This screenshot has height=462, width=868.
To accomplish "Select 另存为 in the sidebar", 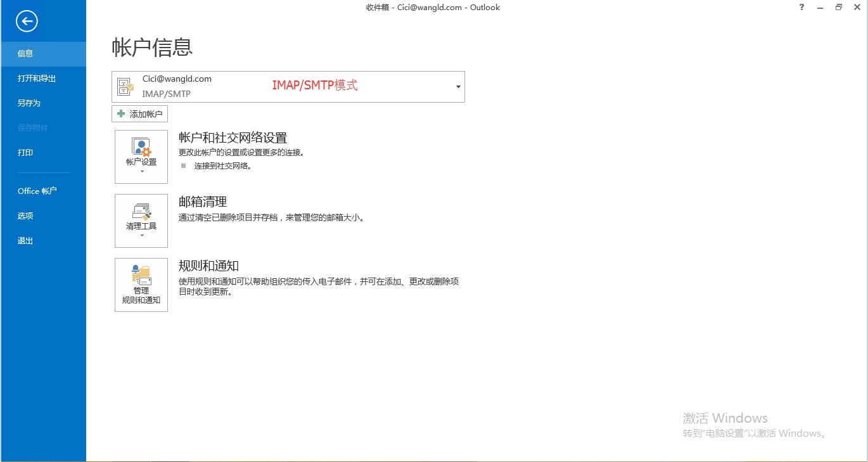I will [43, 103].
